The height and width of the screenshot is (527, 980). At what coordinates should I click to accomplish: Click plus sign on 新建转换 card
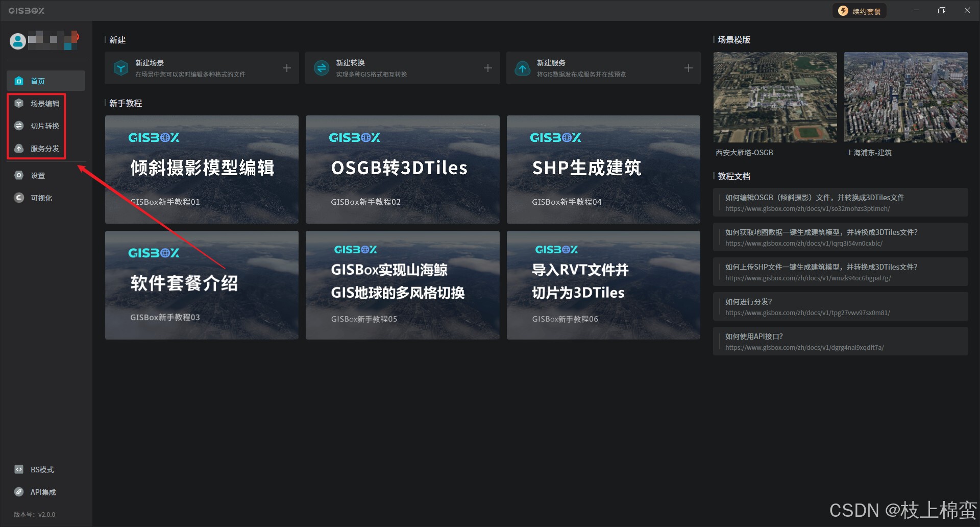[x=488, y=68]
